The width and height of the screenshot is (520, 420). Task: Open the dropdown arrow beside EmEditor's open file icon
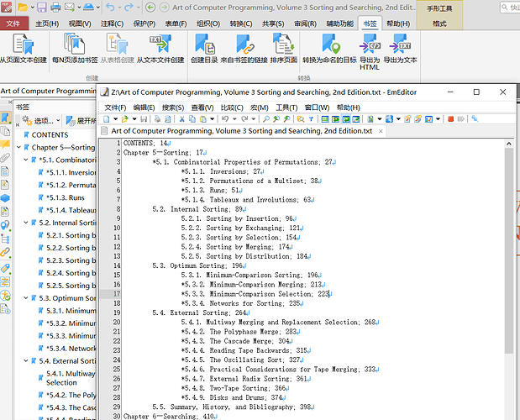tap(134, 119)
